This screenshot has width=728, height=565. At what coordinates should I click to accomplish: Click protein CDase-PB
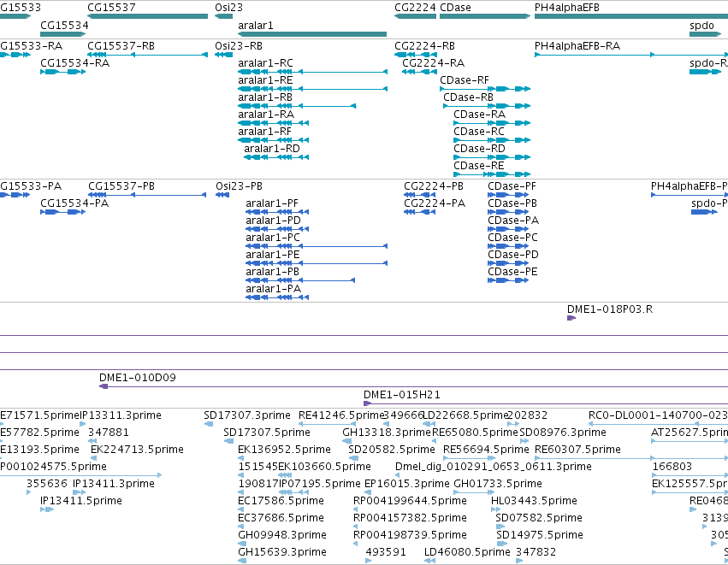pos(508,212)
